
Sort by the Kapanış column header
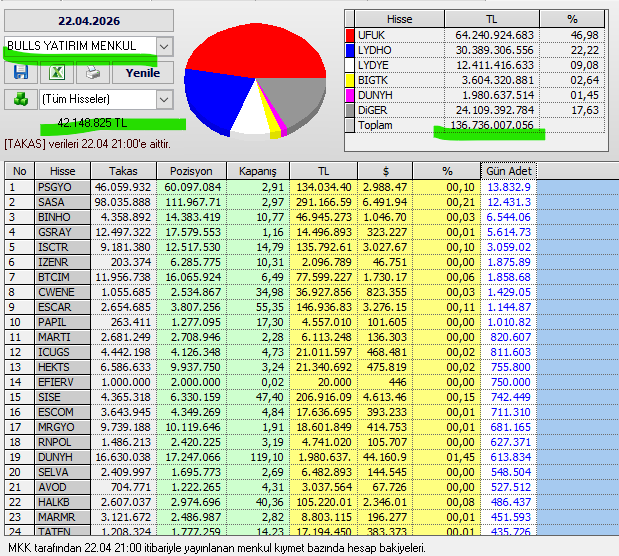(258, 171)
